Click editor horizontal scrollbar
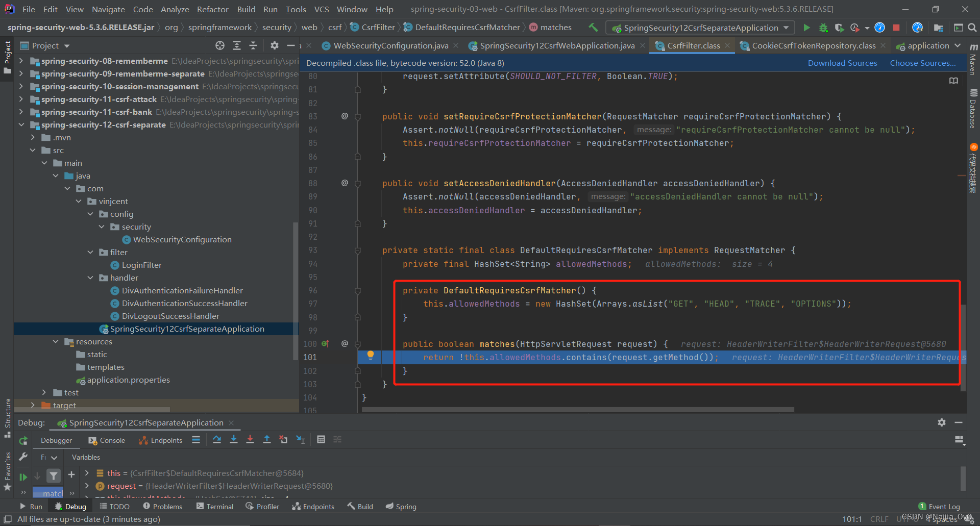The image size is (980, 526). tap(578, 410)
